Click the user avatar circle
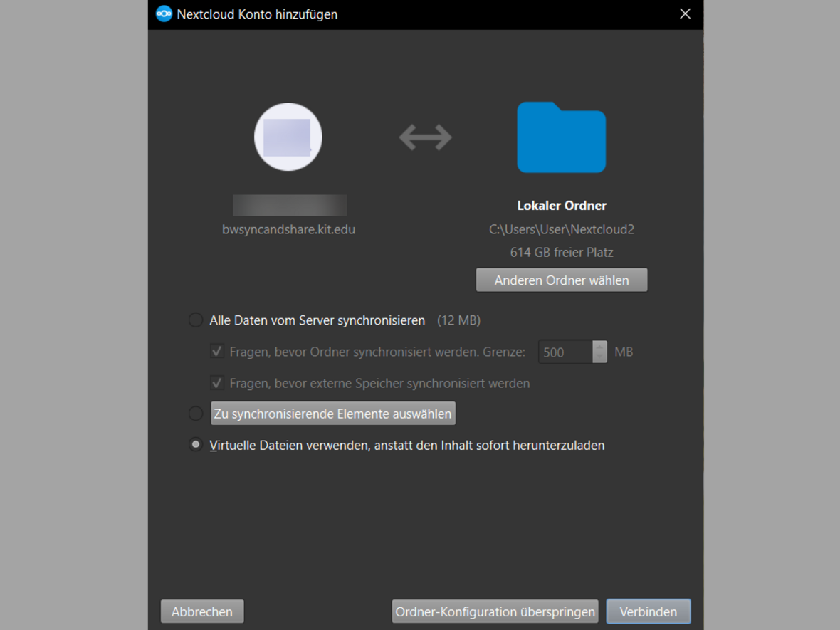Viewport: 840px width, 630px height. pos(288,137)
